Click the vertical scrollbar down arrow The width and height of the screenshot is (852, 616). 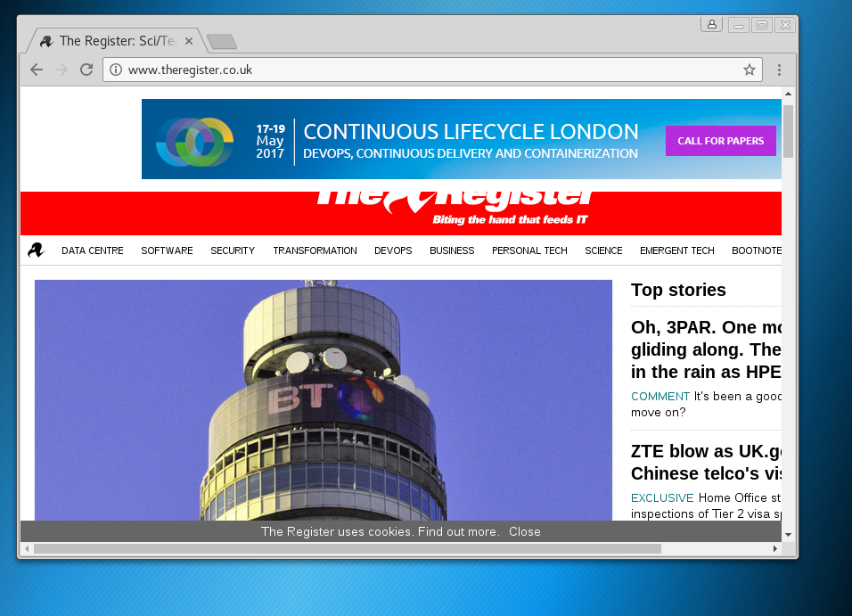pyautogui.click(x=788, y=535)
